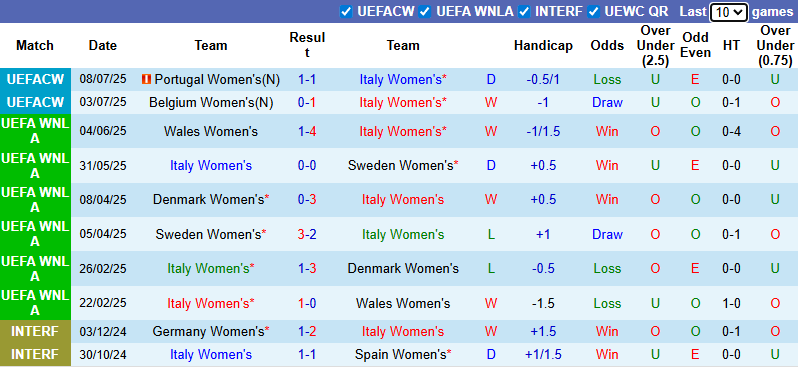Select the Sweden Women's team on 31/05/25
Viewport: 798px width, 367px height.
(x=403, y=165)
